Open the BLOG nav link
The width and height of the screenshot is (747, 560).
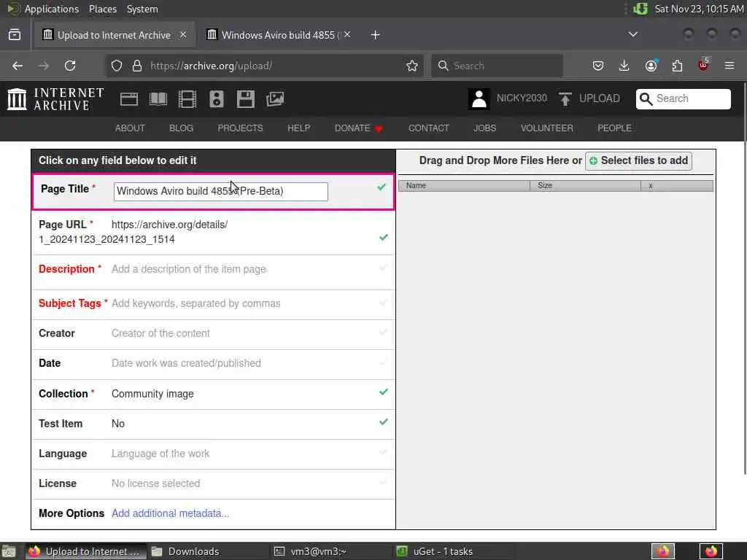[x=181, y=128]
